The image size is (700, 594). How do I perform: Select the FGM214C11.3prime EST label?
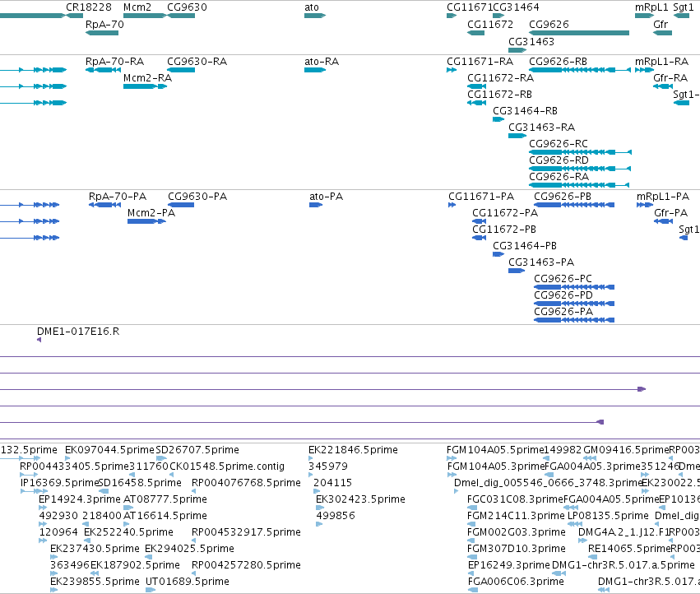[x=516, y=516]
